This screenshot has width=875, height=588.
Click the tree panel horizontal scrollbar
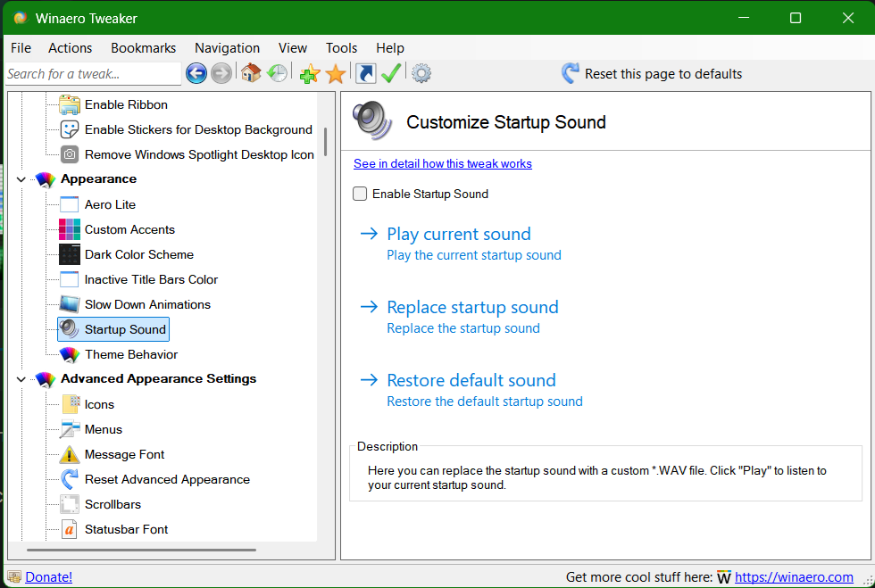[x=141, y=550]
